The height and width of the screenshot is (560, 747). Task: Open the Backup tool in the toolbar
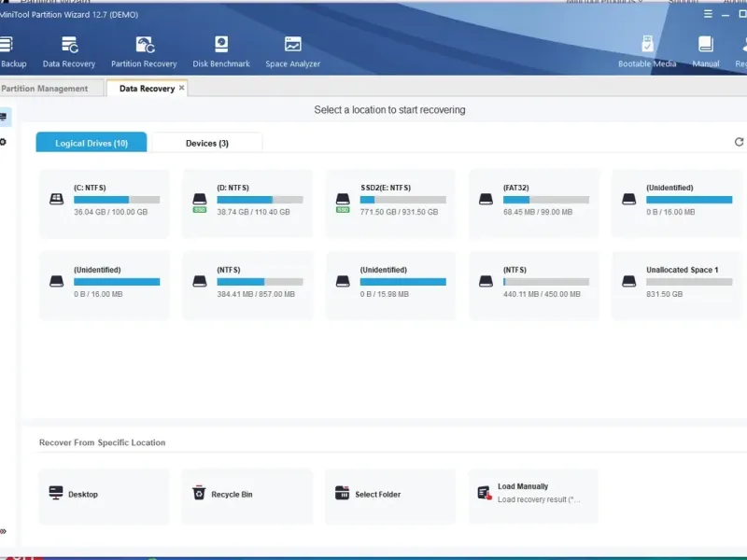point(12,52)
